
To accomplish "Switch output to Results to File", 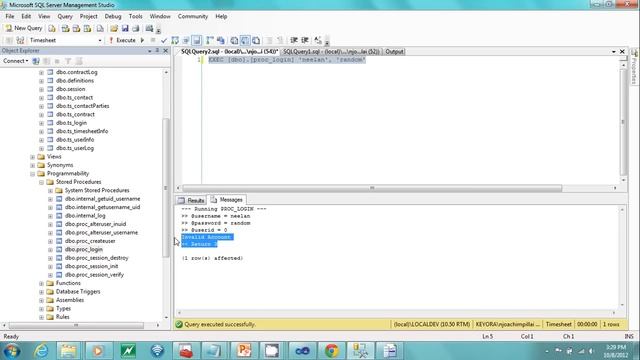I will pyautogui.click(x=256, y=40).
